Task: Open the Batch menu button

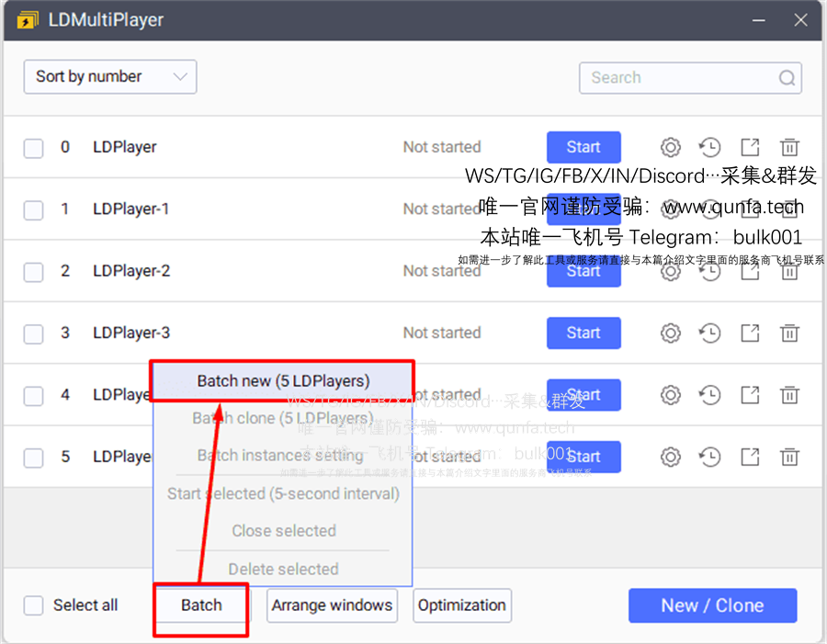Action: 201,605
